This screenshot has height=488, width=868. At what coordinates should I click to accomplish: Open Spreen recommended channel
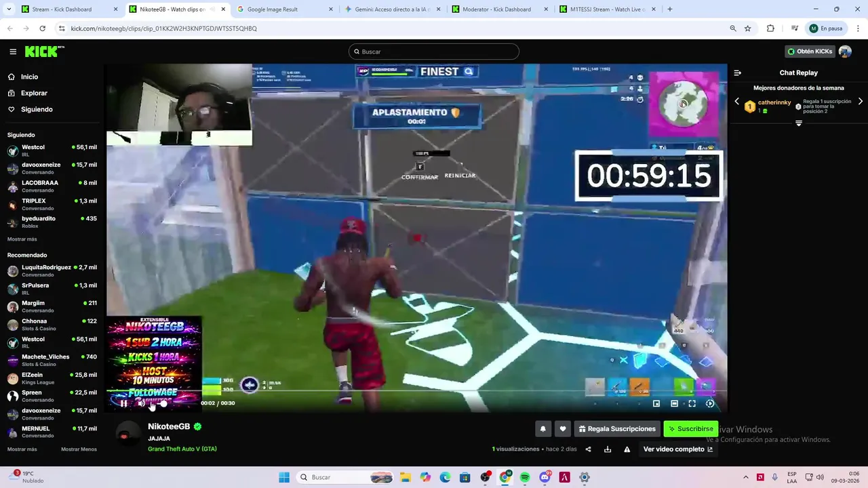click(52, 396)
